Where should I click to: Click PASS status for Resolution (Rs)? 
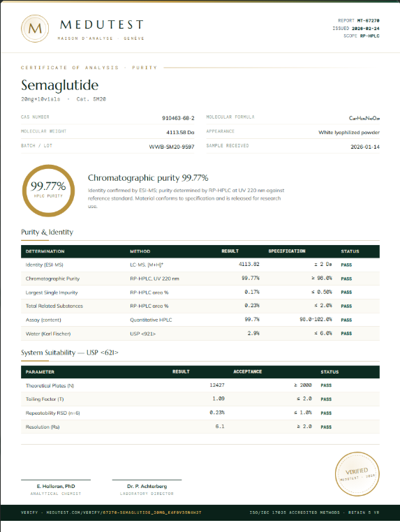(x=326, y=427)
